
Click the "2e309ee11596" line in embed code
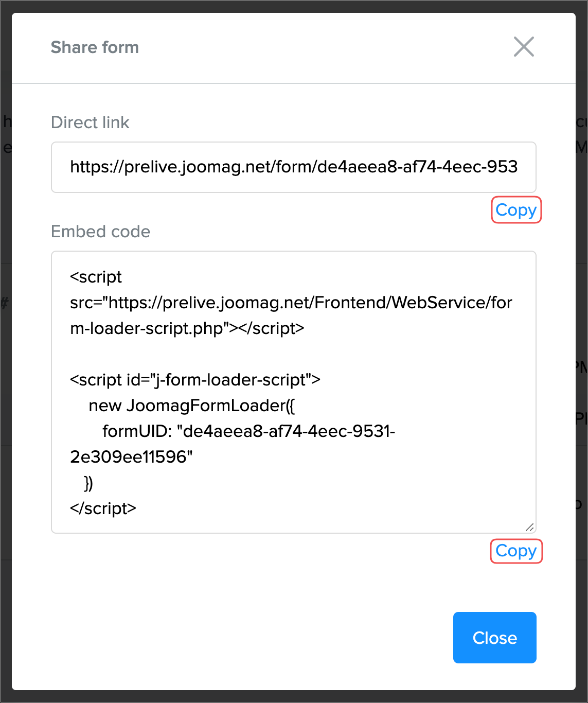point(131,457)
